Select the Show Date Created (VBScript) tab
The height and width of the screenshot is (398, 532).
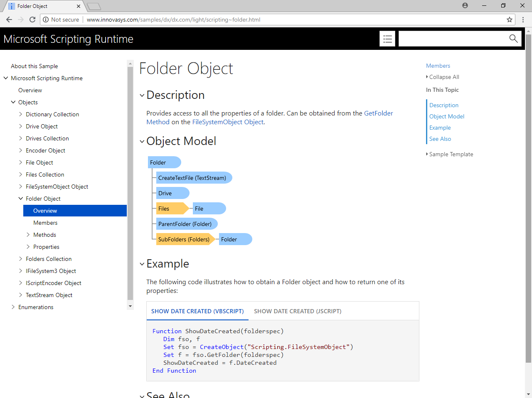[197, 311]
